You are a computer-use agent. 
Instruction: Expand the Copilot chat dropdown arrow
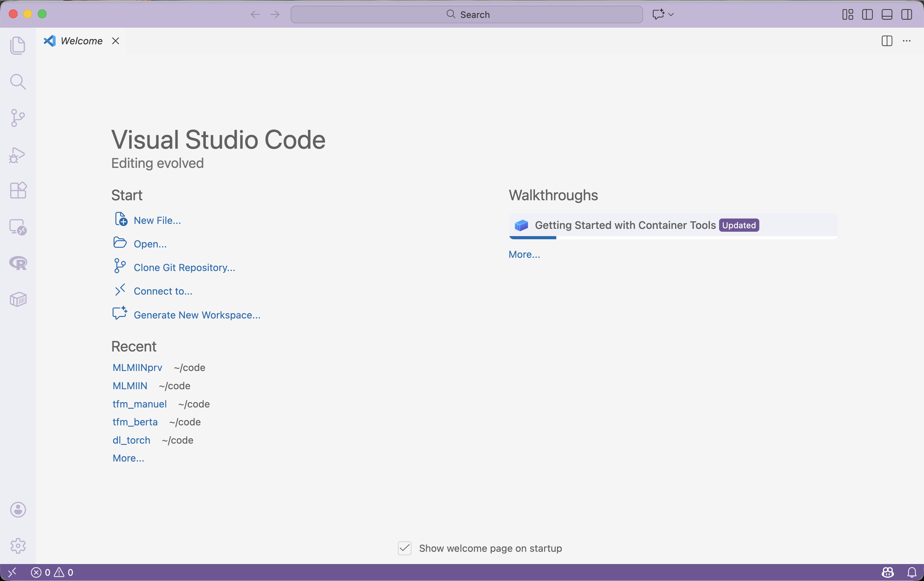tap(671, 14)
